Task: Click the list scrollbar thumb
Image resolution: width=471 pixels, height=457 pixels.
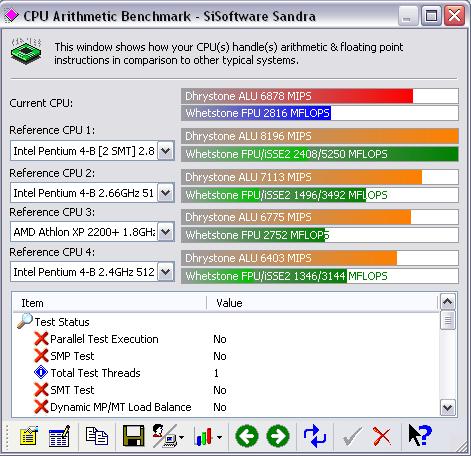Action: click(x=447, y=320)
